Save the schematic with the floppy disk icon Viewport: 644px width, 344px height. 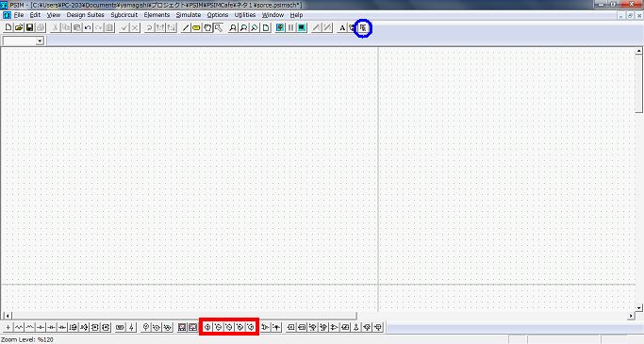coord(29,28)
